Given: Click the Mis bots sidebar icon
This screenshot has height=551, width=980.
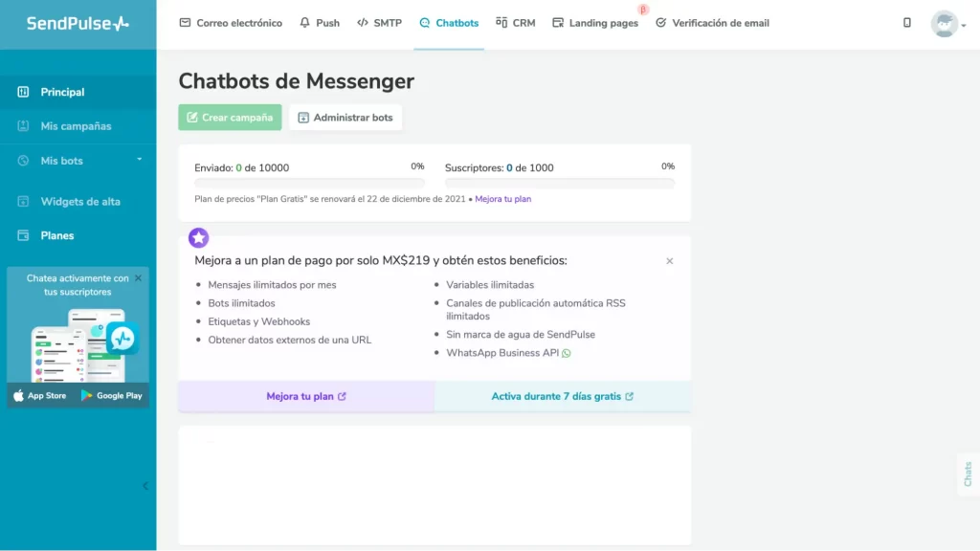Looking at the screenshot, I should pos(23,161).
